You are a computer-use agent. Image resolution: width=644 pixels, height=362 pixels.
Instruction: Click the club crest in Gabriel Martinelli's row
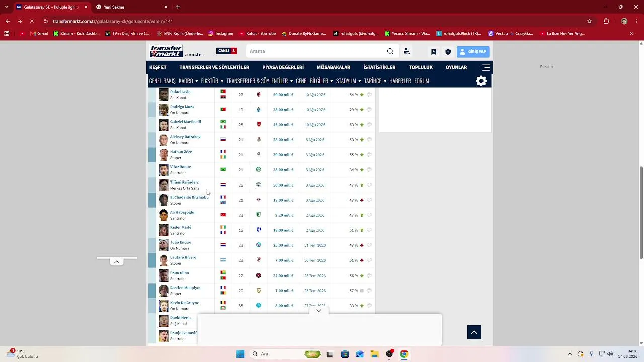(x=259, y=124)
